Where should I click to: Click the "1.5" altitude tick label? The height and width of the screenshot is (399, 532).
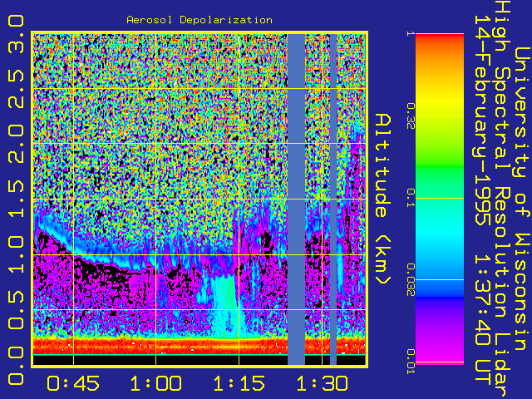(16, 199)
